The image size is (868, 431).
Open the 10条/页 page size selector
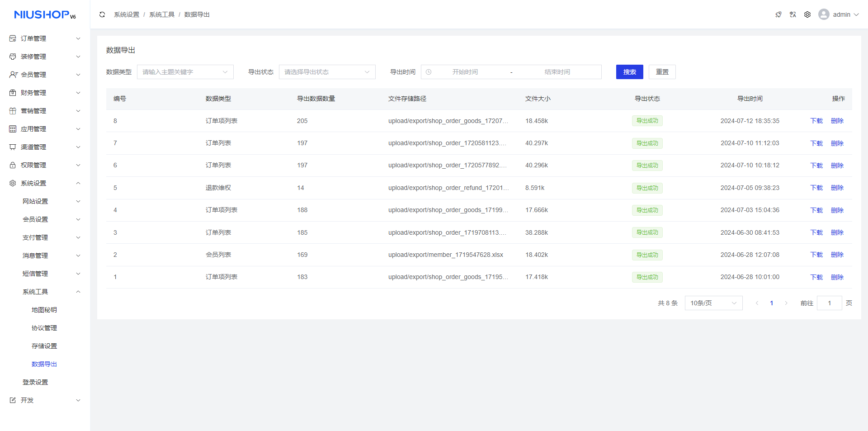713,303
